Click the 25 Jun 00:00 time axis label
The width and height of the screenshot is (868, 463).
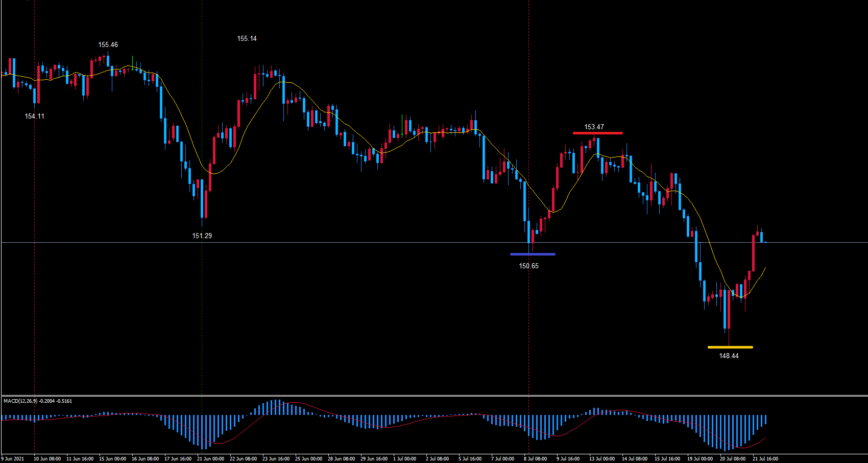point(308,459)
